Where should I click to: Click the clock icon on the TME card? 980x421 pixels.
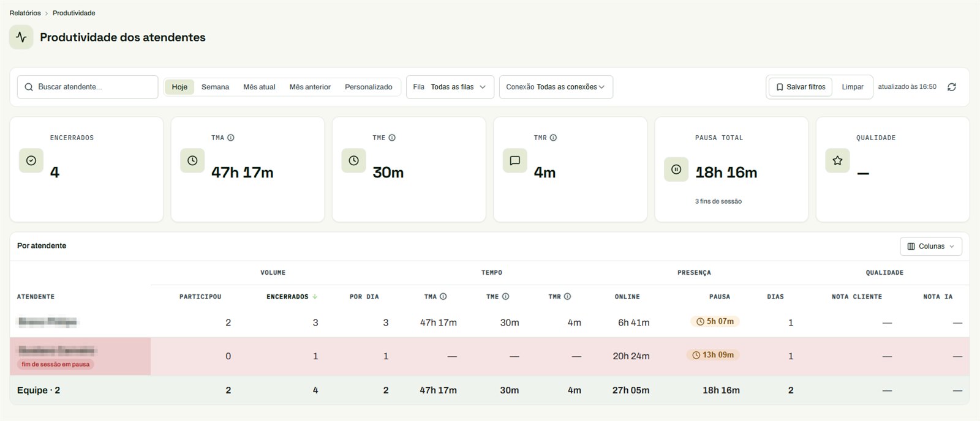click(353, 160)
